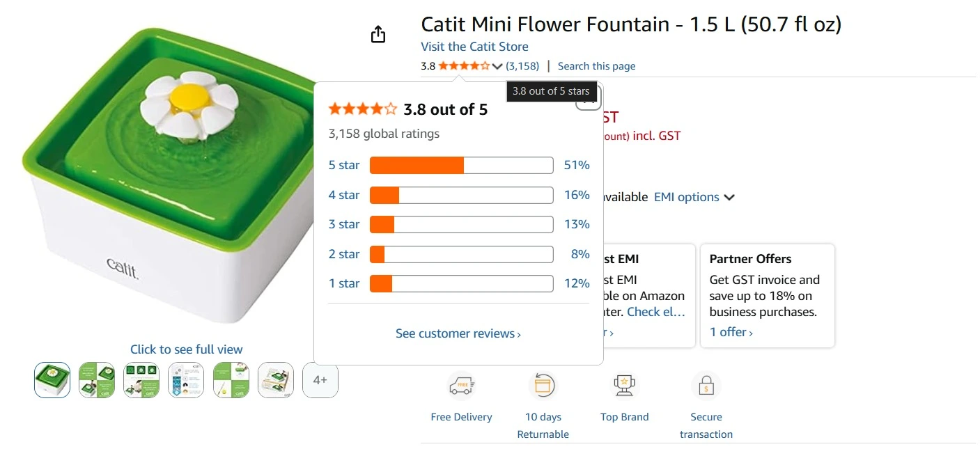Click See customer reviews link
Image resolution: width=980 pixels, height=449 pixels.
click(458, 333)
